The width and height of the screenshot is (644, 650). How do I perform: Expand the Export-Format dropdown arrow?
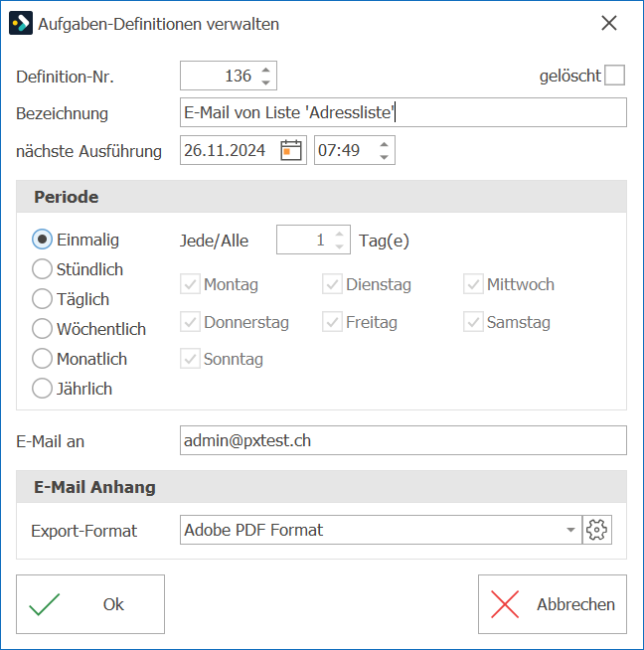570,530
